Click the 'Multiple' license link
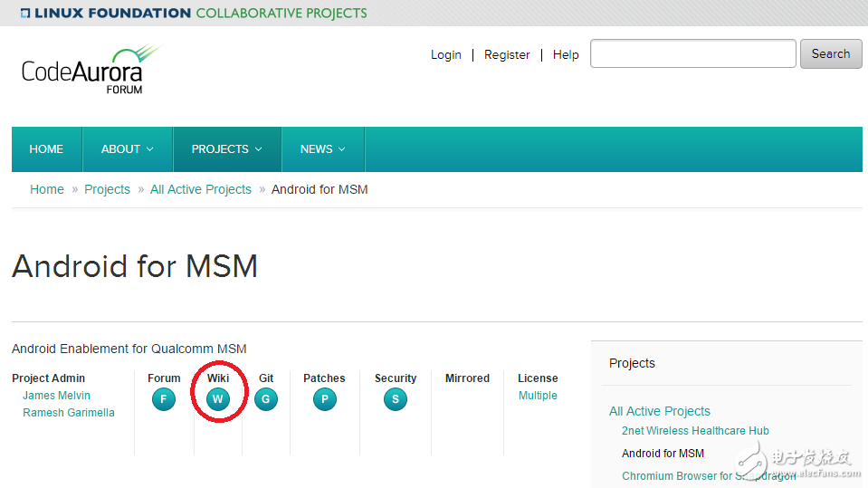 point(538,396)
